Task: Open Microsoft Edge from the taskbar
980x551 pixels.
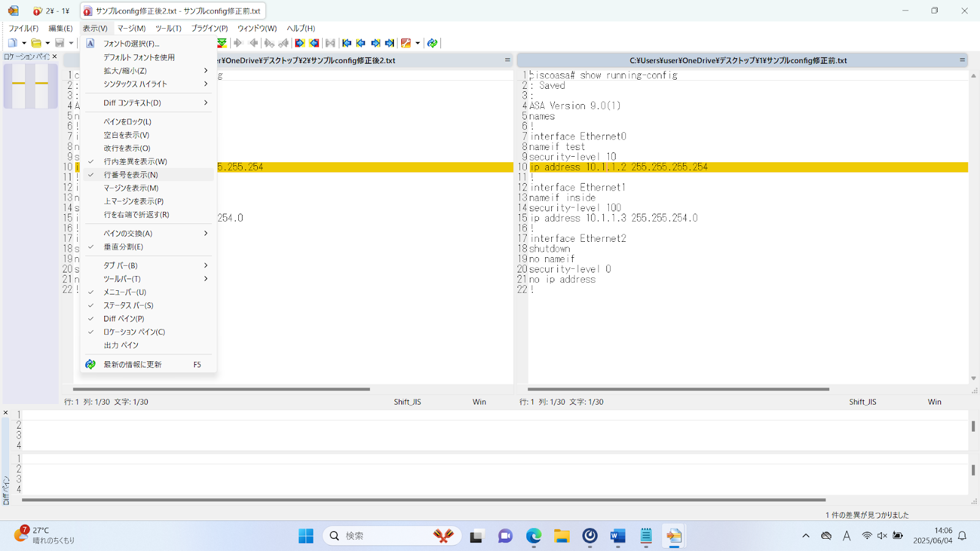Action: tap(533, 536)
